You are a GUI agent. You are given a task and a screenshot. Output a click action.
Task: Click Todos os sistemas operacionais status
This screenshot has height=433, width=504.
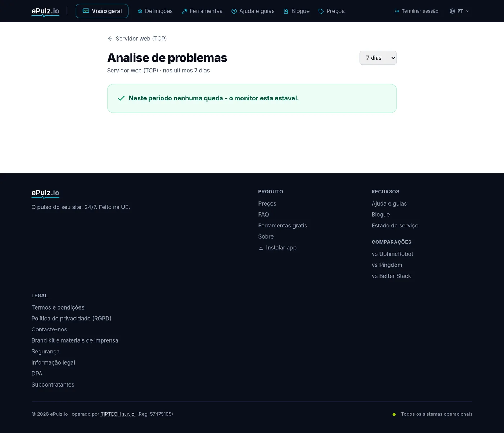coord(437,414)
